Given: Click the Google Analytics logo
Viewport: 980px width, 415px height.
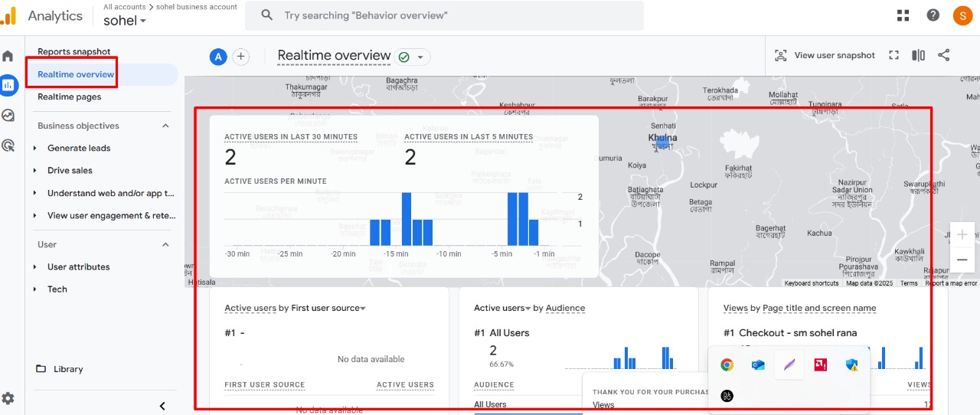Looking at the screenshot, I should [9, 15].
